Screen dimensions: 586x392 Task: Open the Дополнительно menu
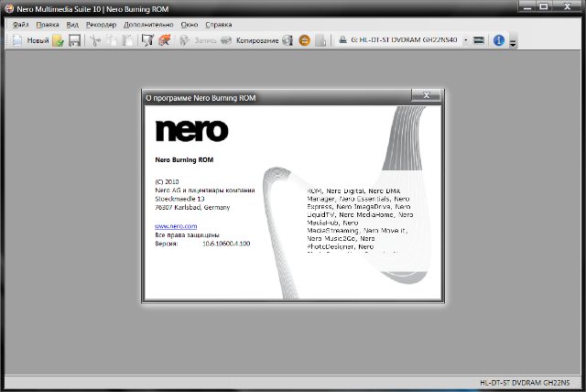point(148,25)
